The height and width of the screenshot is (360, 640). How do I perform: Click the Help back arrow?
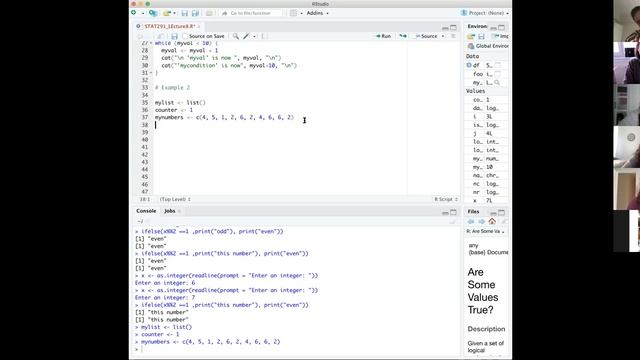pos(471,222)
